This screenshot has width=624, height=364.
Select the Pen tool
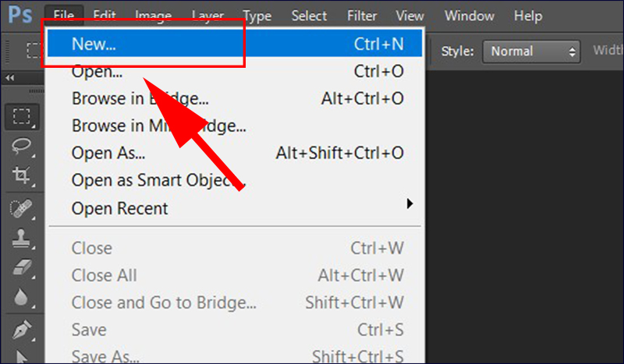pos(21,330)
